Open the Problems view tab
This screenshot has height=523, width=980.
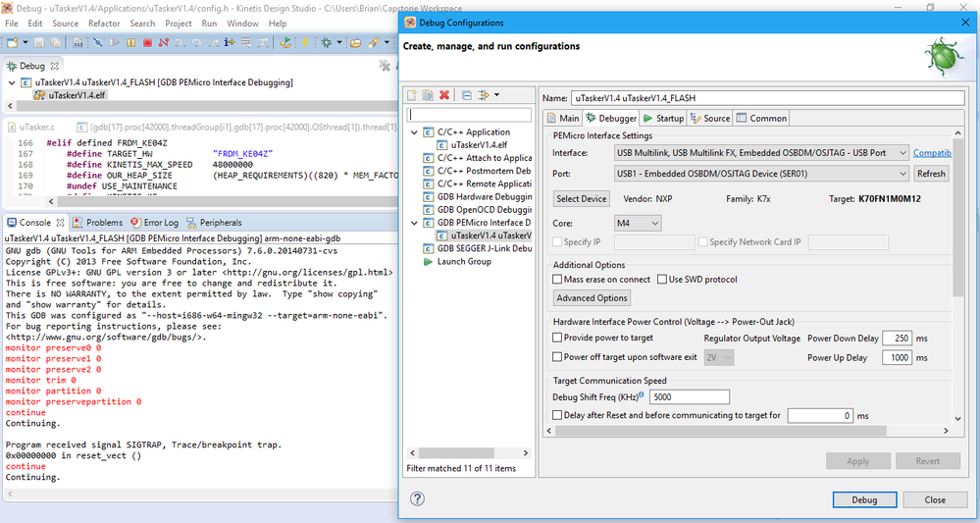coord(97,223)
